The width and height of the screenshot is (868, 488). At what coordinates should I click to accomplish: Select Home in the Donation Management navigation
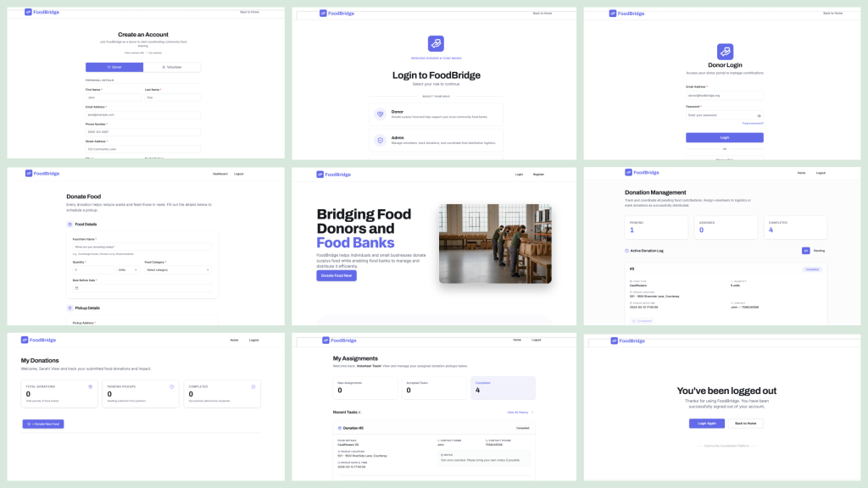800,172
